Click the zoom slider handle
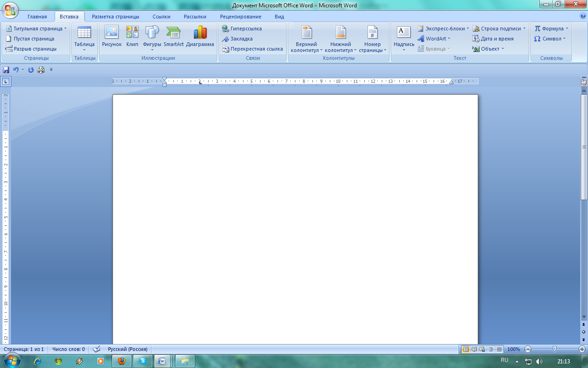 click(x=555, y=350)
